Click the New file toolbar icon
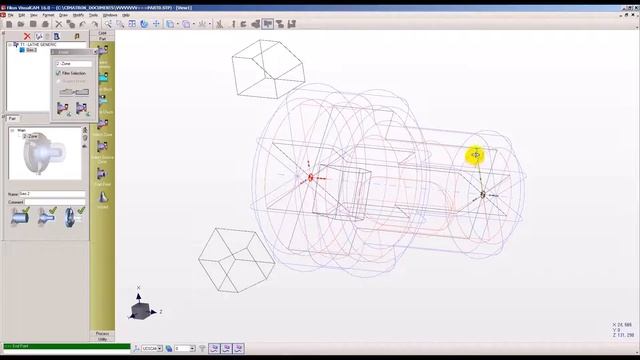Viewport: 640px width, 360px height. (9, 24)
